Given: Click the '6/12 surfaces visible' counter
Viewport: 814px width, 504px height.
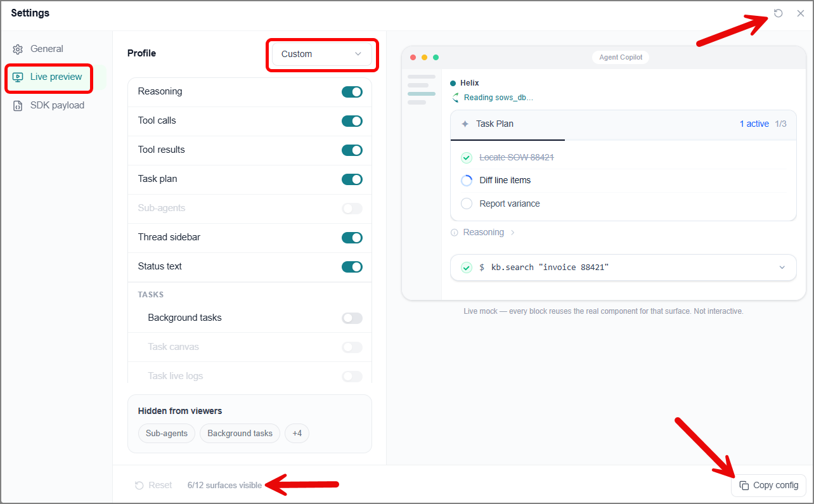Looking at the screenshot, I should pyautogui.click(x=224, y=485).
